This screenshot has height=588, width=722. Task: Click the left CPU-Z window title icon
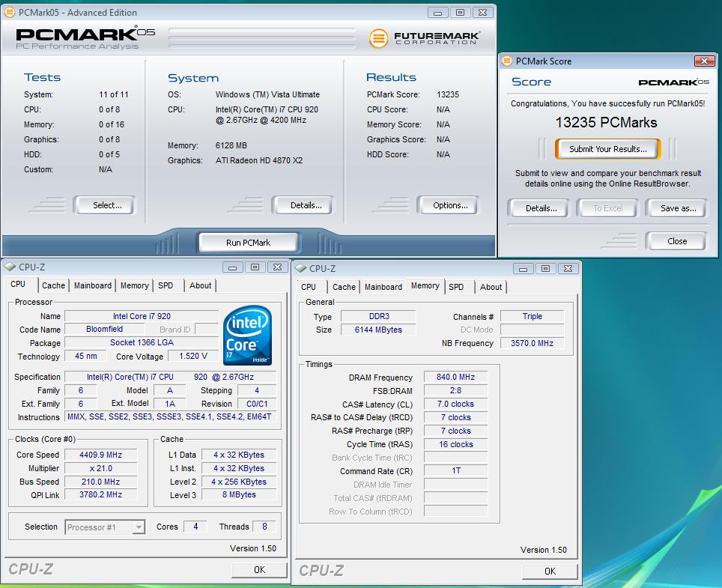pyautogui.click(x=10, y=267)
